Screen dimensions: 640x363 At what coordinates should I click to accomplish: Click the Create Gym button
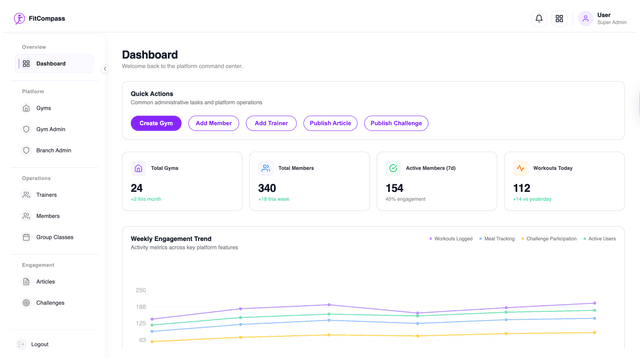(x=156, y=123)
